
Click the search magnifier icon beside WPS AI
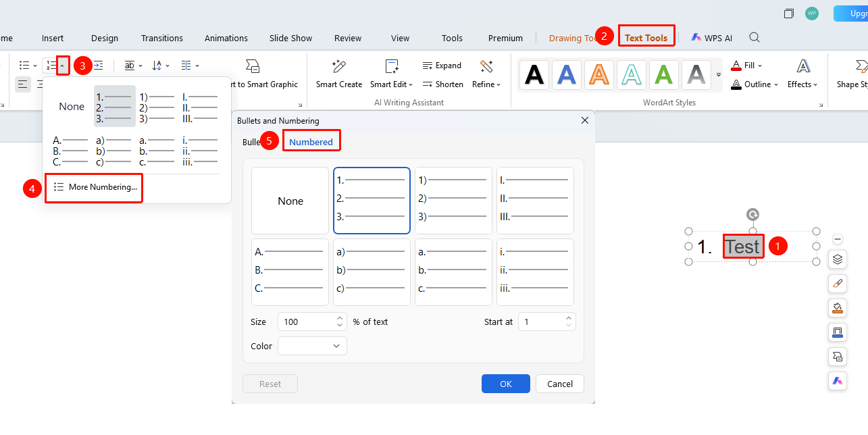pos(755,38)
